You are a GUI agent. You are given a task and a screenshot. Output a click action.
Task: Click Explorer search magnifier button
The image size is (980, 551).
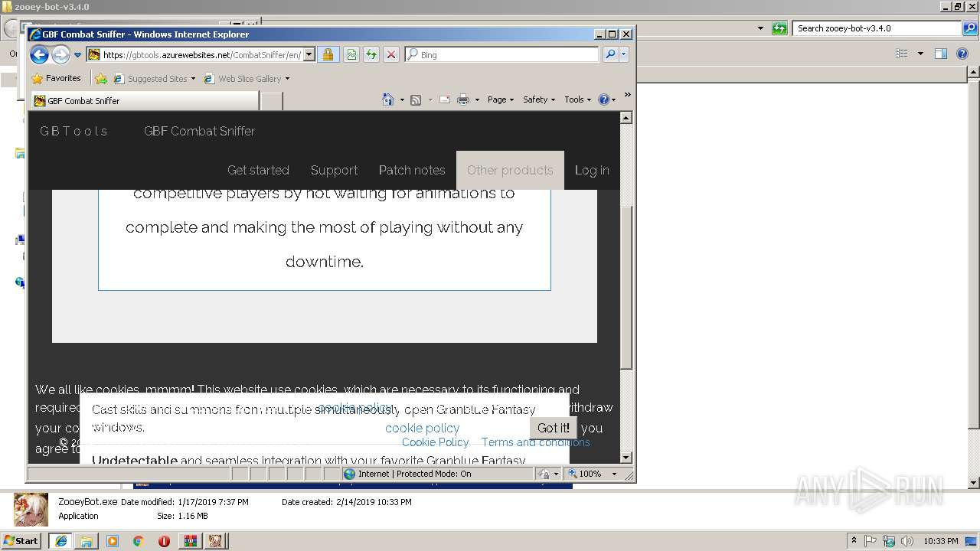970,28
